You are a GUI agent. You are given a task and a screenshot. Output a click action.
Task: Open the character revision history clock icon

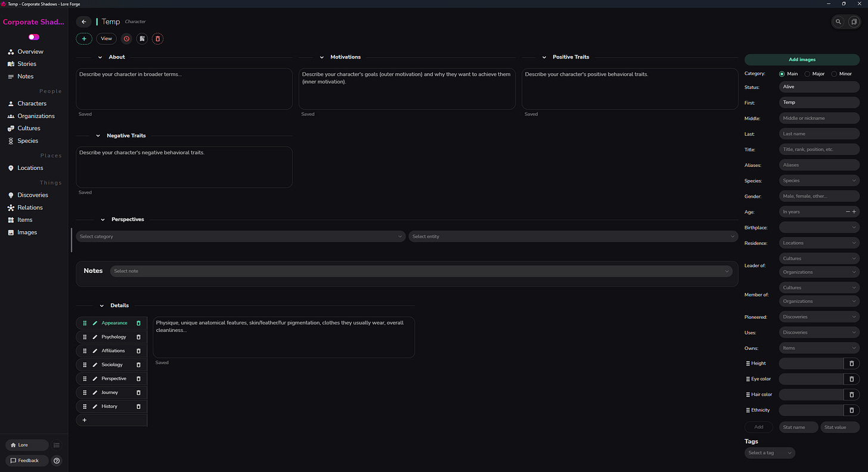click(x=126, y=38)
